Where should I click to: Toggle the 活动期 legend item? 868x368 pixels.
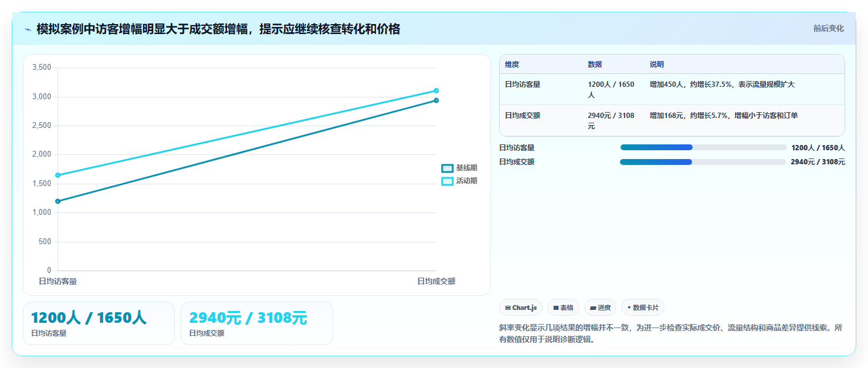tap(460, 181)
